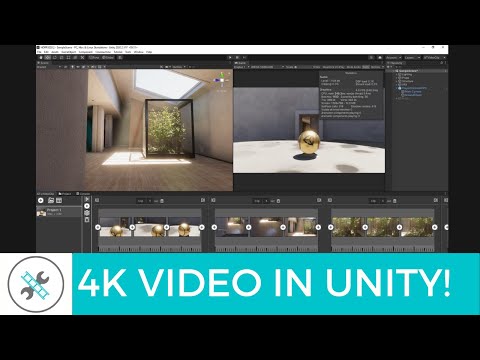
Task: Toggle Mute Audio in Game view
Action: (354, 67)
